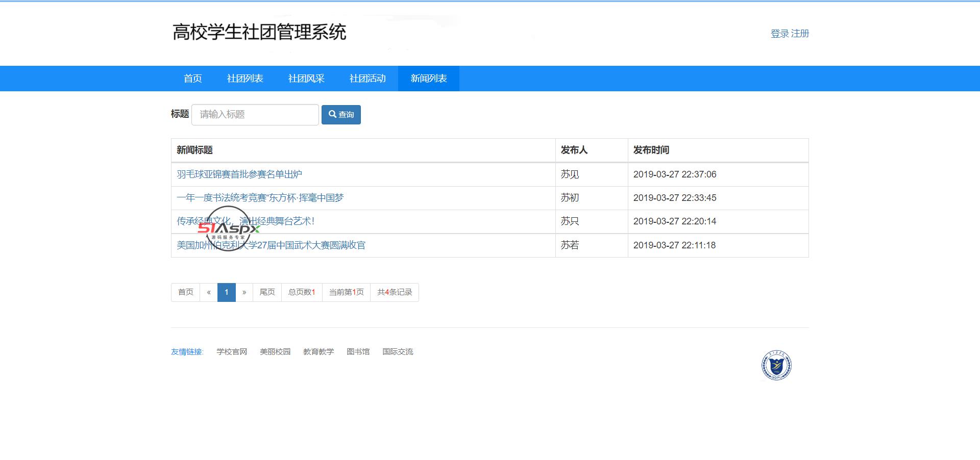Open the 图书馆 footer link
The image size is (980, 460).
pyautogui.click(x=358, y=352)
